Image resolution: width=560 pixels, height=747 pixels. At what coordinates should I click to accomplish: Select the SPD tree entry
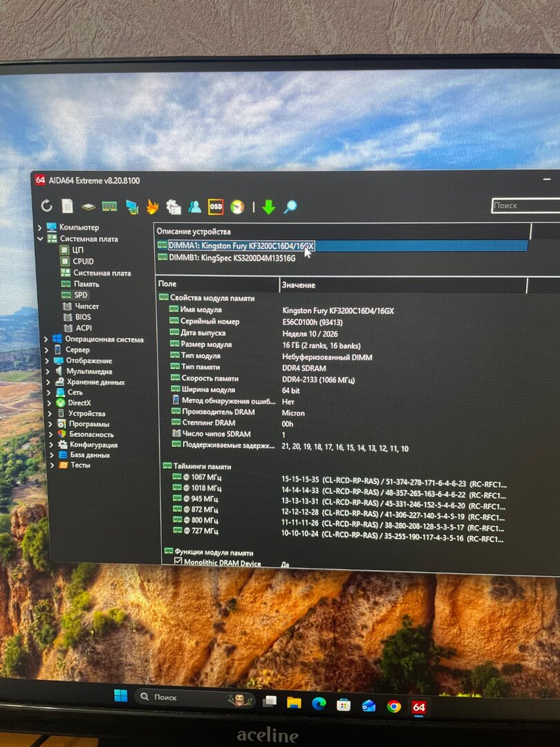[80, 295]
